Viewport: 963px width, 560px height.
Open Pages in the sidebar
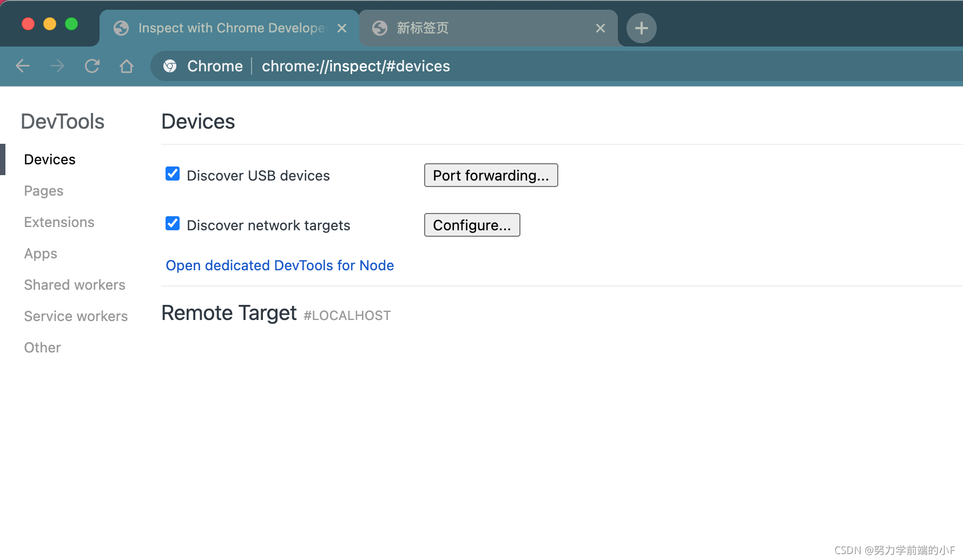[x=44, y=191]
